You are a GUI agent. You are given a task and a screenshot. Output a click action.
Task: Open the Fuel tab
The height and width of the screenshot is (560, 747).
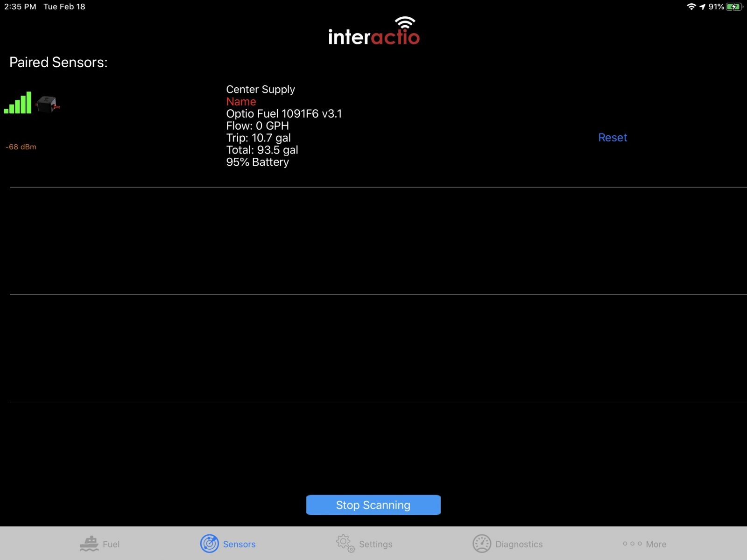pos(99,544)
